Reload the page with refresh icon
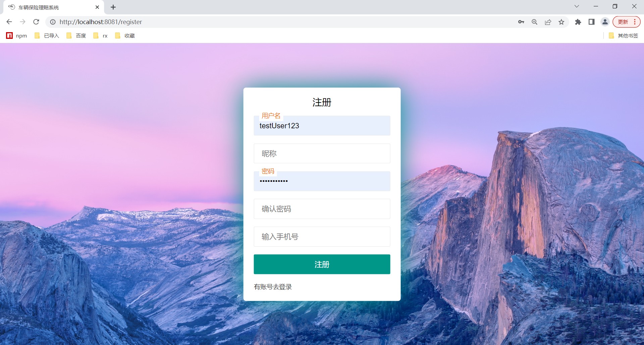 click(x=36, y=22)
